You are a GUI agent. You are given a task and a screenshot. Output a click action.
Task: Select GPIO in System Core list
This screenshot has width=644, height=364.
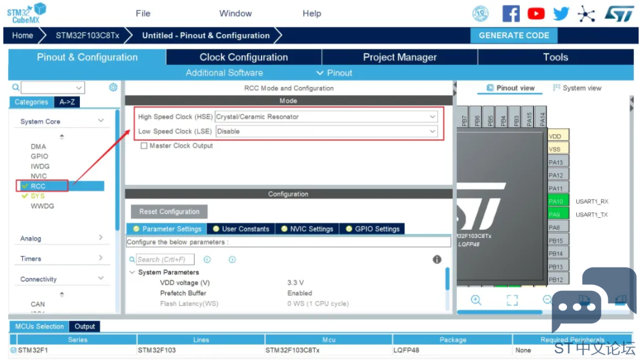tap(40, 156)
